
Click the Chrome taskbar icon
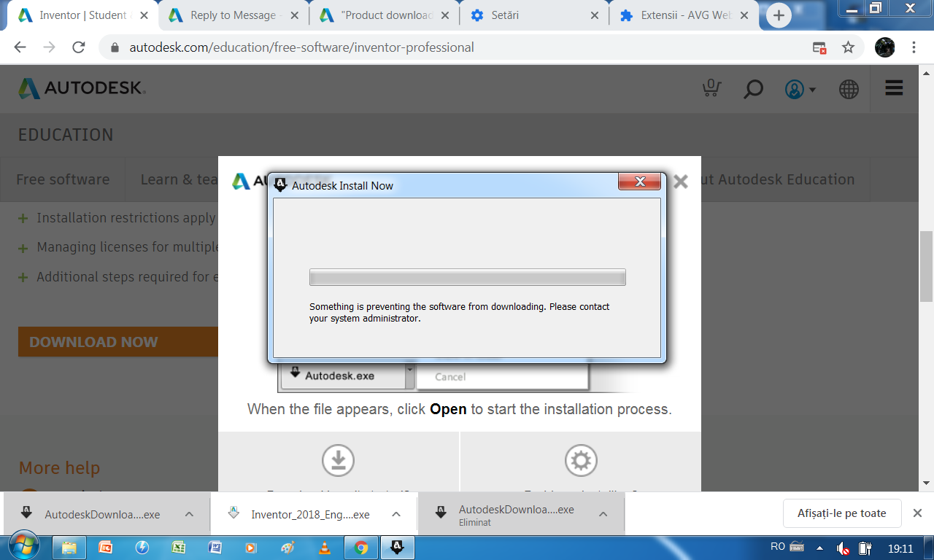[x=361, y=548]
